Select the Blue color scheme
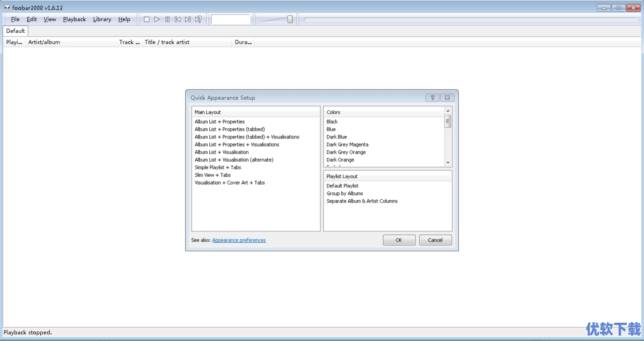This screenshot has width=644, height=341. point(331,129)
